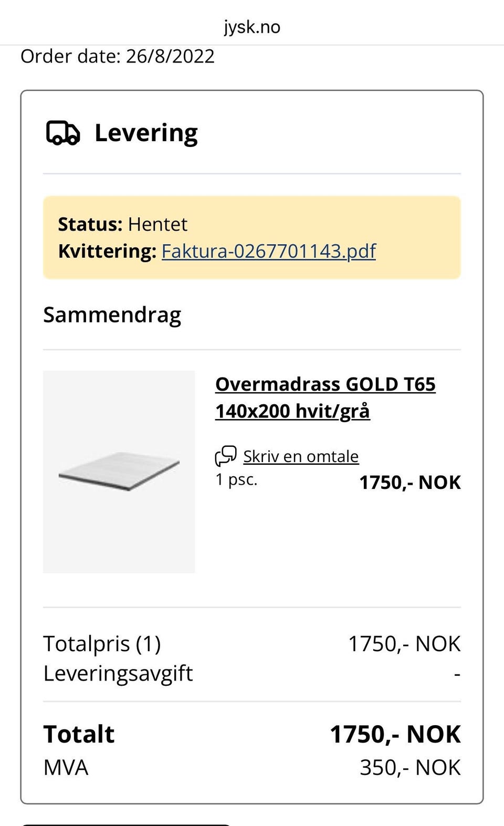Select the Levering section heading
This screenshot has width=504, height=826.
coord(146,132)
